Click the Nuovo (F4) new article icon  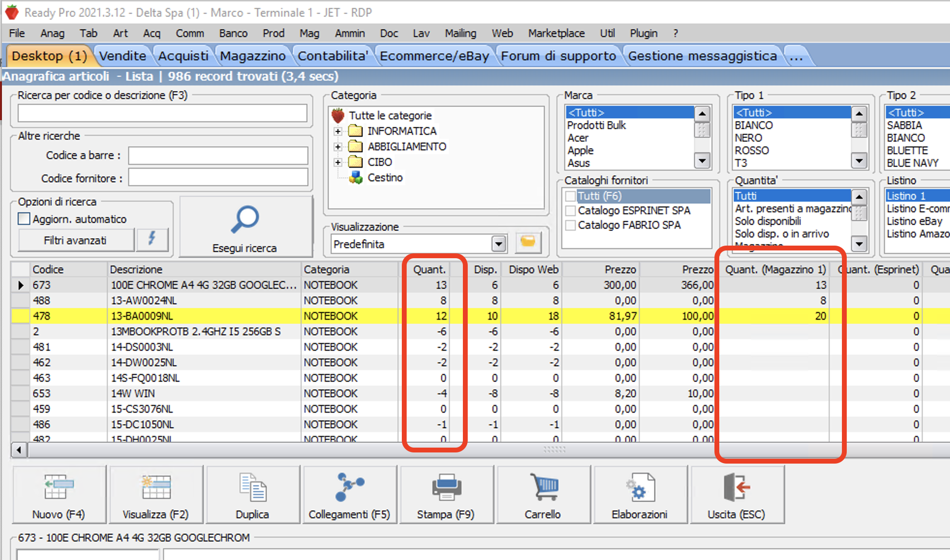click(59, 487)
